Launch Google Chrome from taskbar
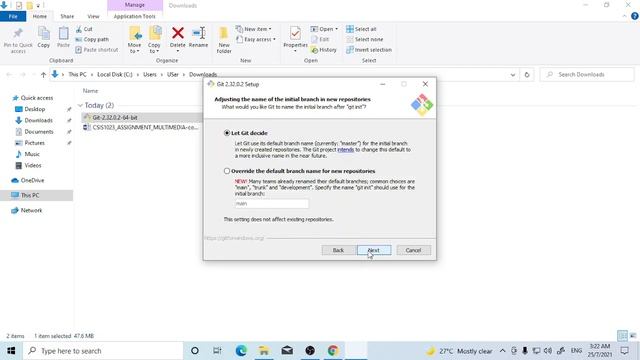 coord(333,351)
